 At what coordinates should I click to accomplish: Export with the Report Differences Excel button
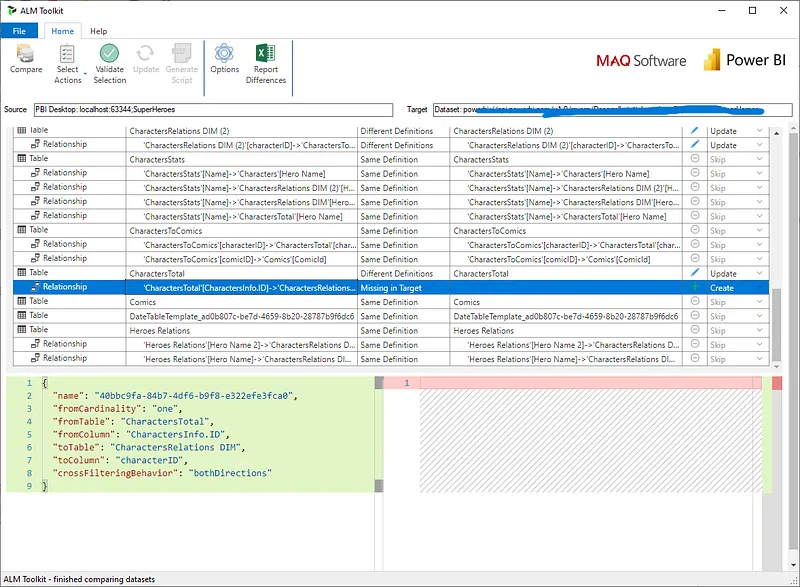click(266, 64)
